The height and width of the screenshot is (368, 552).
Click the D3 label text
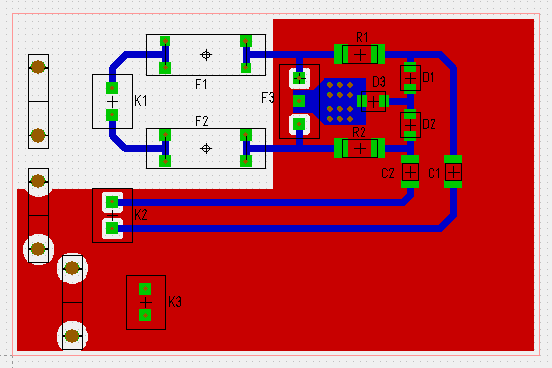(379, 82)
